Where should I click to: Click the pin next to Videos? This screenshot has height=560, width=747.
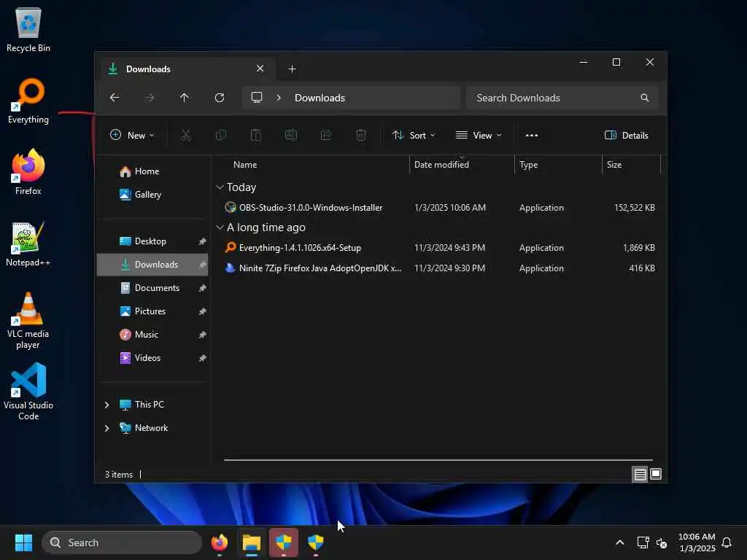click(x=203, y=358)
